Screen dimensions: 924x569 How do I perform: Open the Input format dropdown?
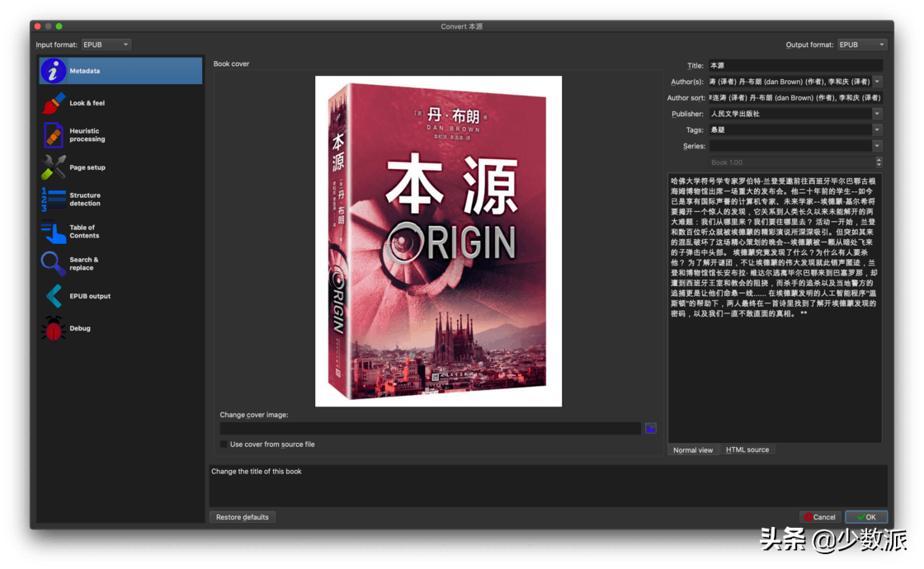[x=106, y=45]
